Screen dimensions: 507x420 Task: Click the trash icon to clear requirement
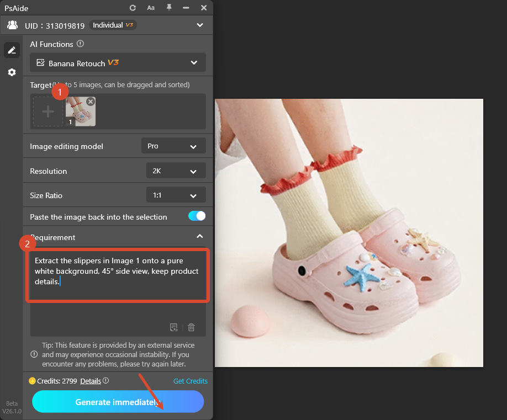pos(191,327)
